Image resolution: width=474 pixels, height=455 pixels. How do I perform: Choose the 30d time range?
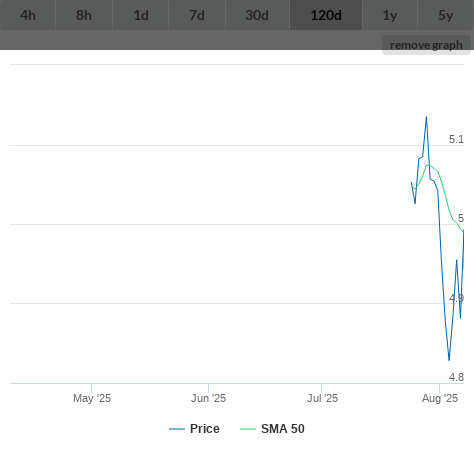tap(257, 15)
